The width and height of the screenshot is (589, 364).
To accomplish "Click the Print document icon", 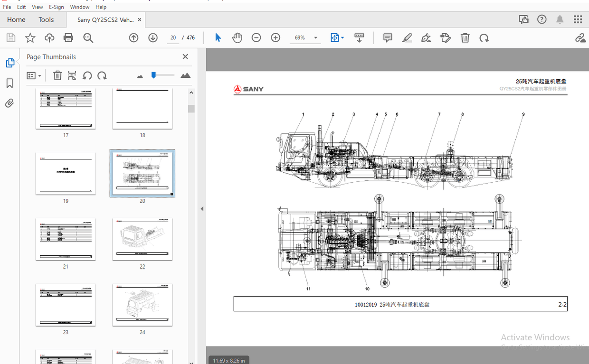I will tap(68, 37).
